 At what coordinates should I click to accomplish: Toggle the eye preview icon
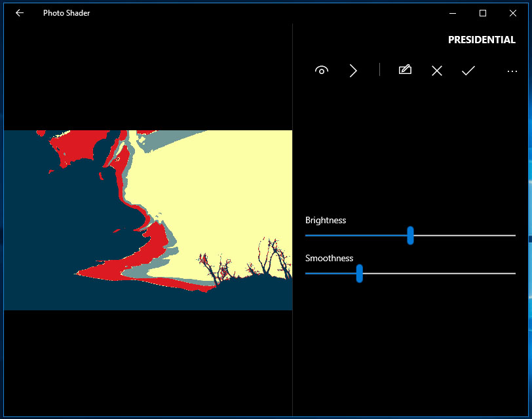click(x=321, y=71)
